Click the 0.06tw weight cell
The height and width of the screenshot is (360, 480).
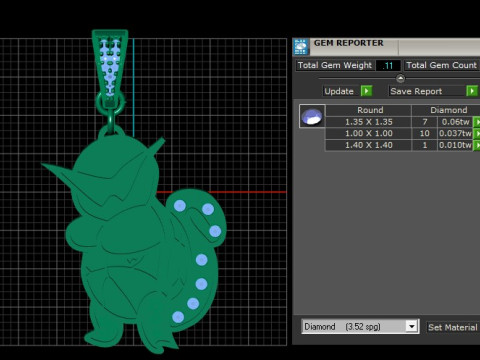455,122
